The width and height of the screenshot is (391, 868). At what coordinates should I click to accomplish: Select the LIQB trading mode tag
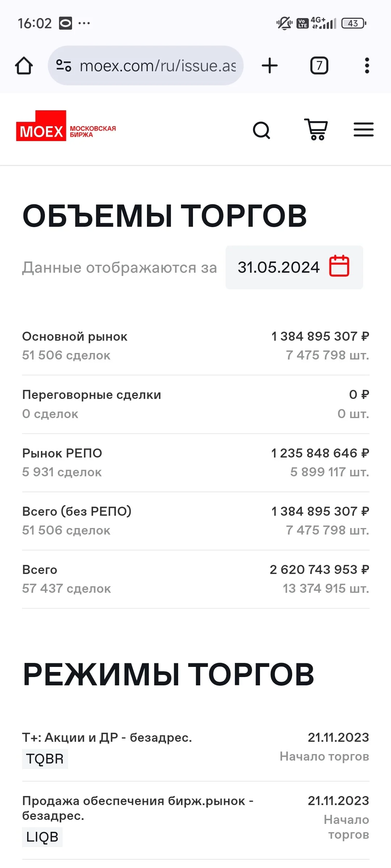[x=42, y=837]
